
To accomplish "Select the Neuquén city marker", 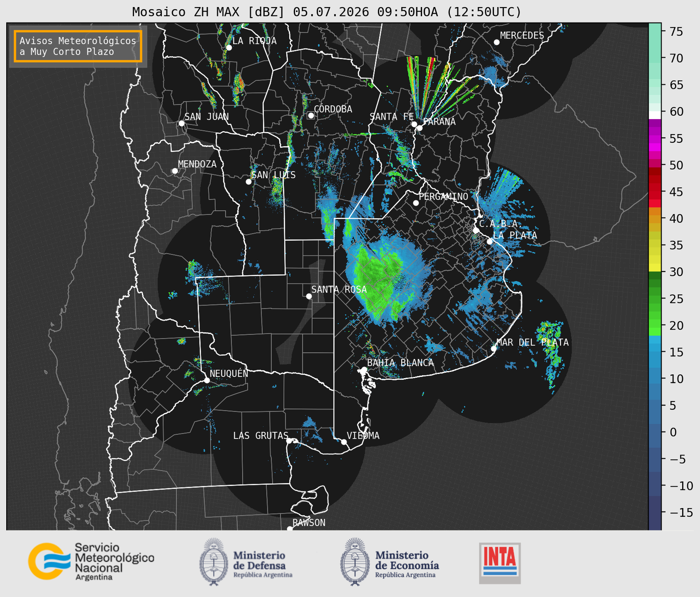I will tap(207, 380).
